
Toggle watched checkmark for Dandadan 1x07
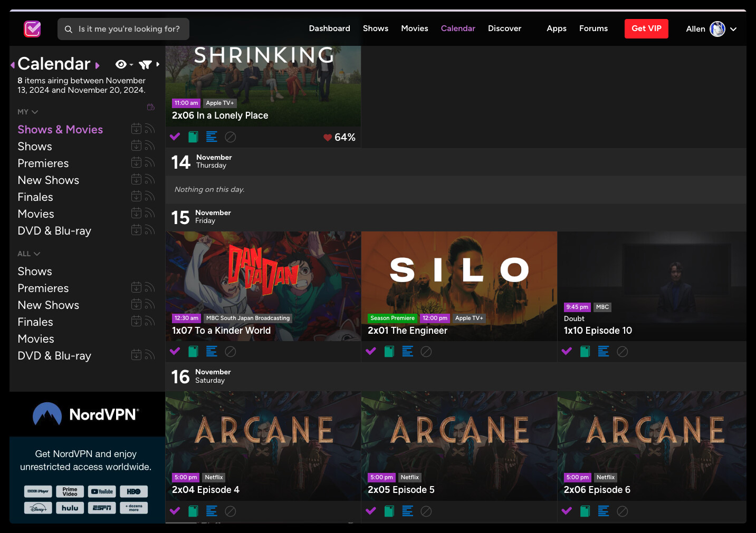tap(175, 352)
